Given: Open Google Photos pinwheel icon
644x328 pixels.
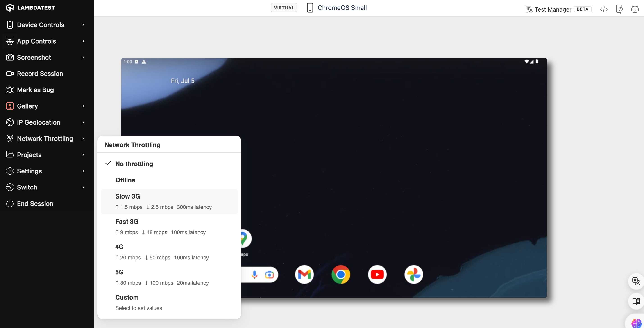Looking at the screenshot, I should [x=413, y=274].
